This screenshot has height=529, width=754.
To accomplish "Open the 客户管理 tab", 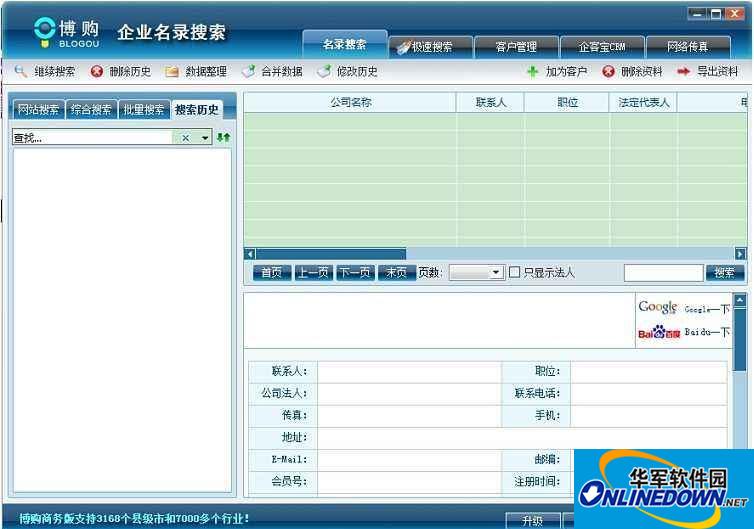I will (516, 47).
